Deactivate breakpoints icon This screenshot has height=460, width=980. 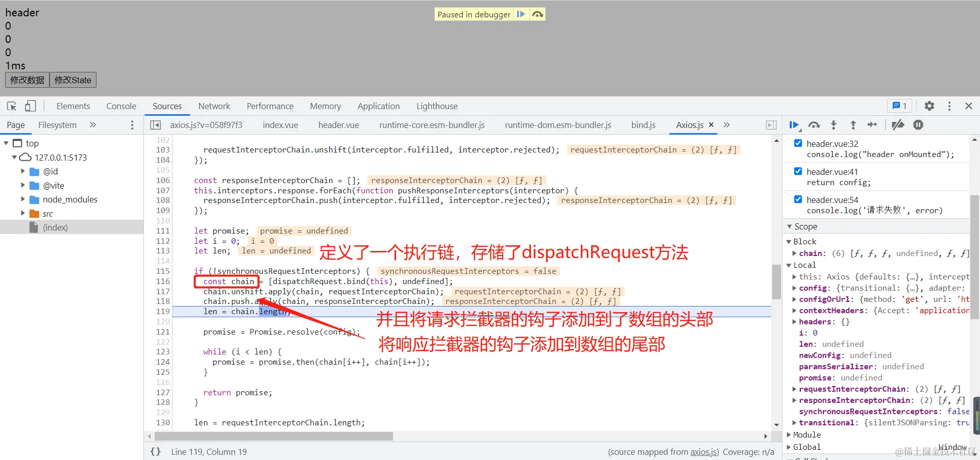pyautogui.click(x=898, y=125)
